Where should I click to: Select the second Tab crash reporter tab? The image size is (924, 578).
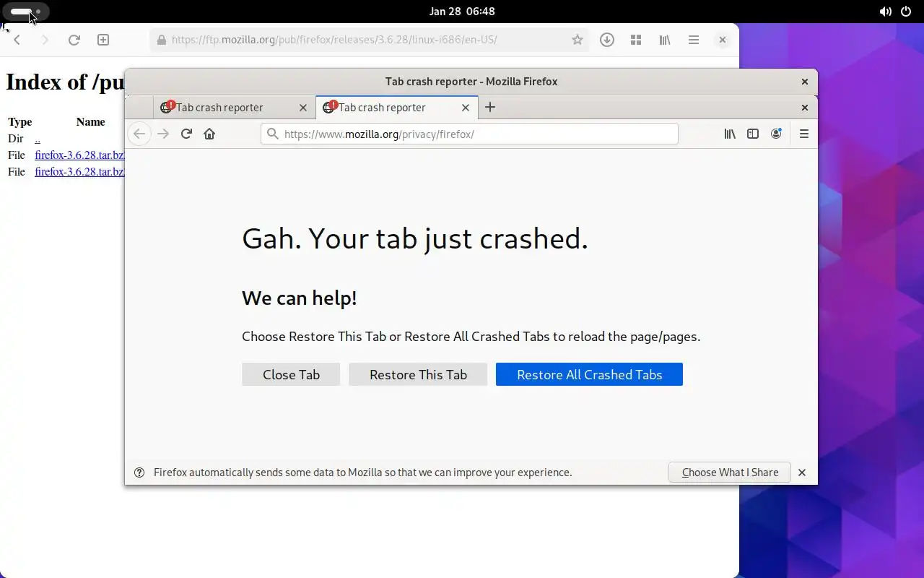[396, 107]
